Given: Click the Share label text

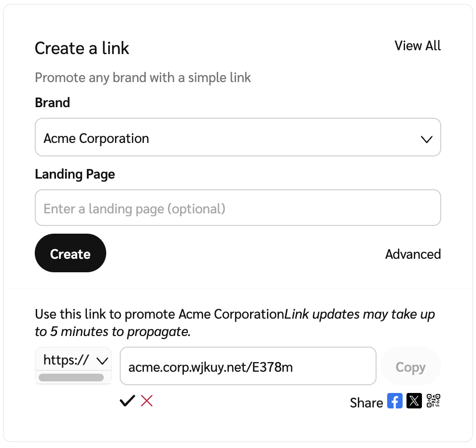Looking at the screenshot, I should [x=366, y=403].
